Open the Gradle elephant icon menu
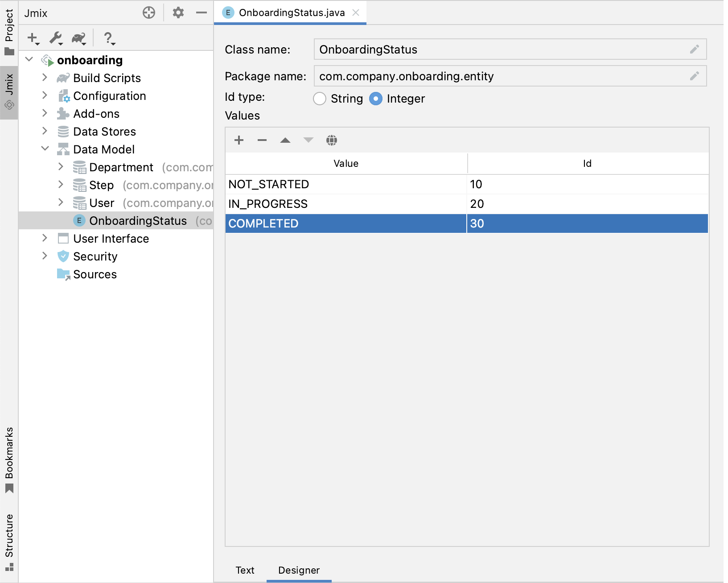 click(78, 38)
